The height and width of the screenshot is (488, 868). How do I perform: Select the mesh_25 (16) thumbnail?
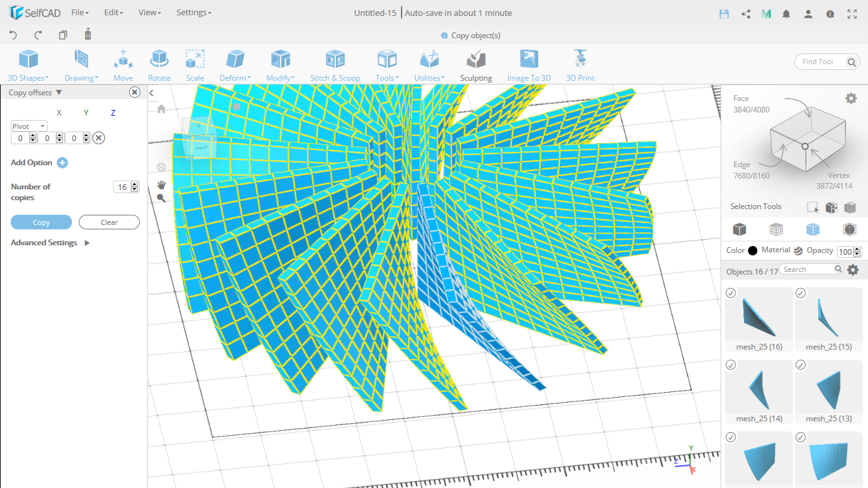[x=759, y=320]
